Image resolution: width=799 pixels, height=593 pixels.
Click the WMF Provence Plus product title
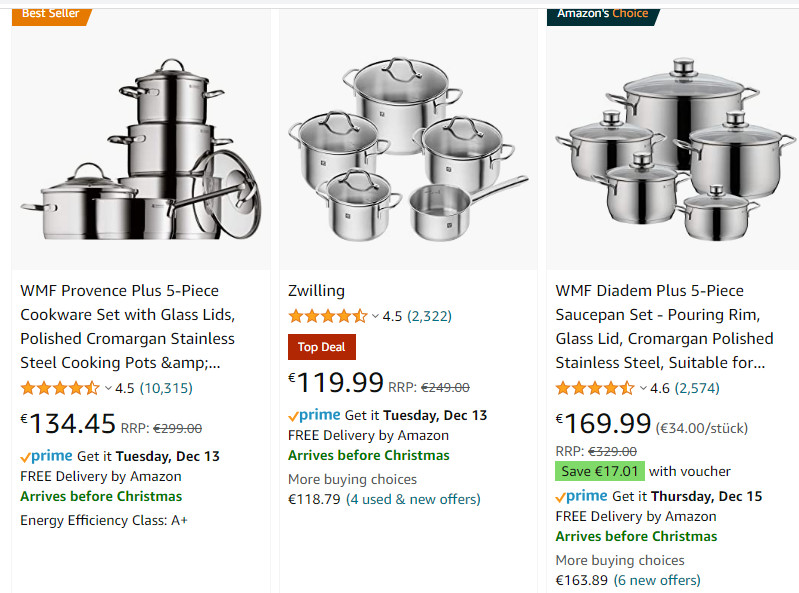(x=128, y=326)
